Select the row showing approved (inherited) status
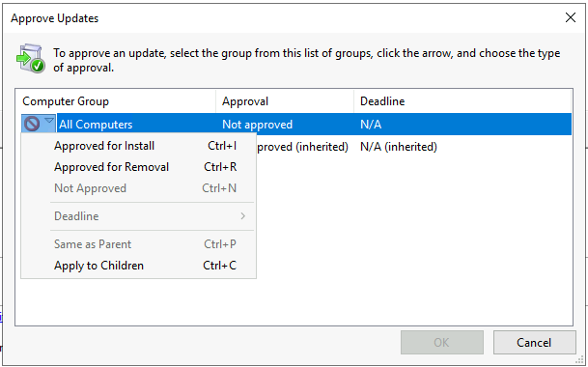 click(413, 147)
